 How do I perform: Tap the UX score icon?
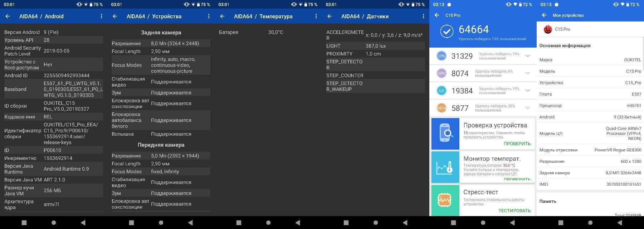[441, 91]
